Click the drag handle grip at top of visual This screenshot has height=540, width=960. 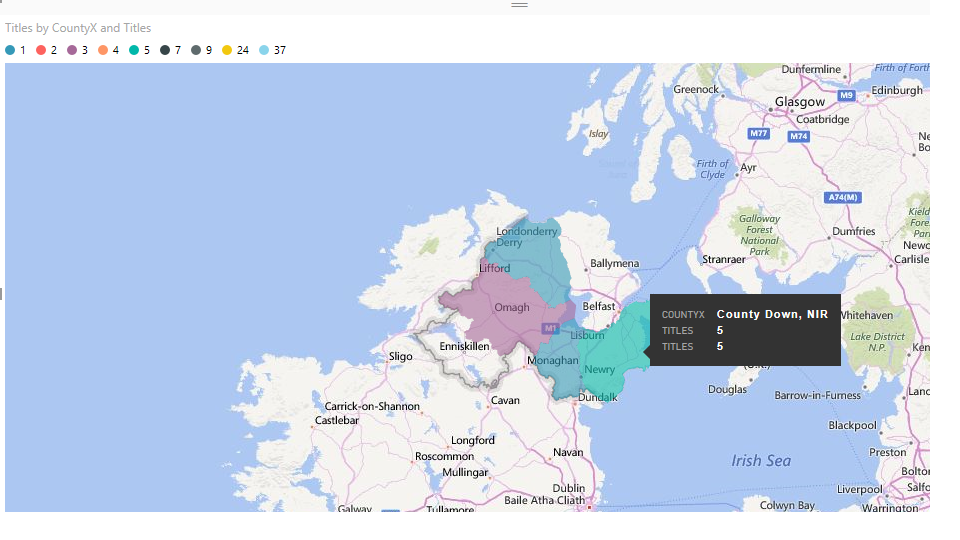[x=519, y=5]
